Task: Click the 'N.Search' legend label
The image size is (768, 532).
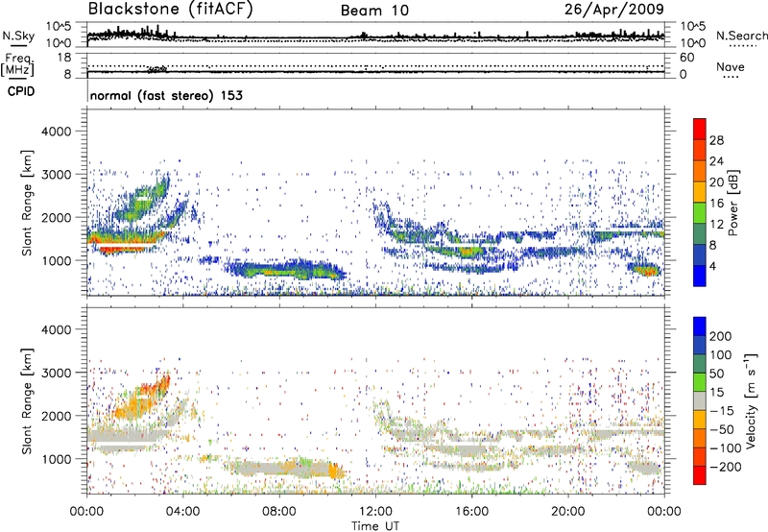Action: point(741,36)
